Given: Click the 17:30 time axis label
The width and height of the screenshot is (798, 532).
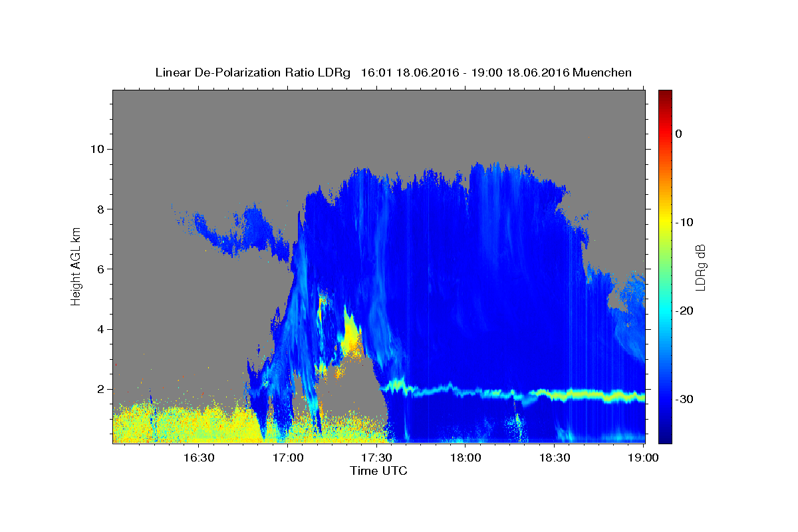Looking at the screenshot, I should 377,458.
